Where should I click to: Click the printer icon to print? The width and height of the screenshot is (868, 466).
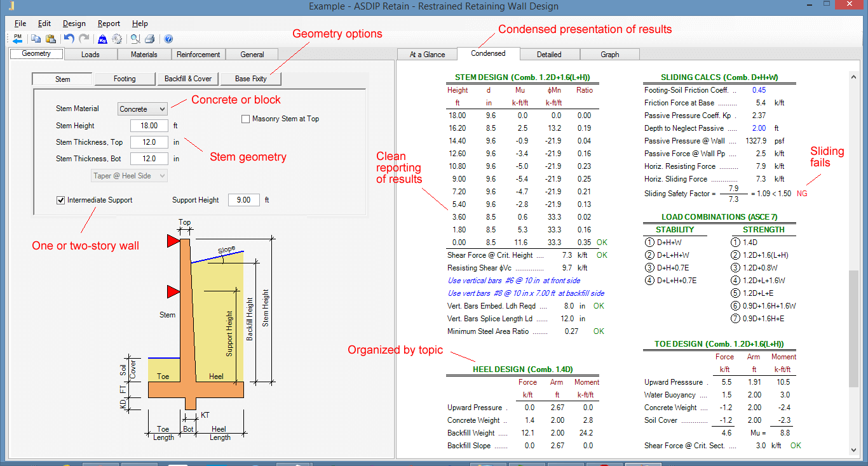pyautogui.click(x=149, y=39)
